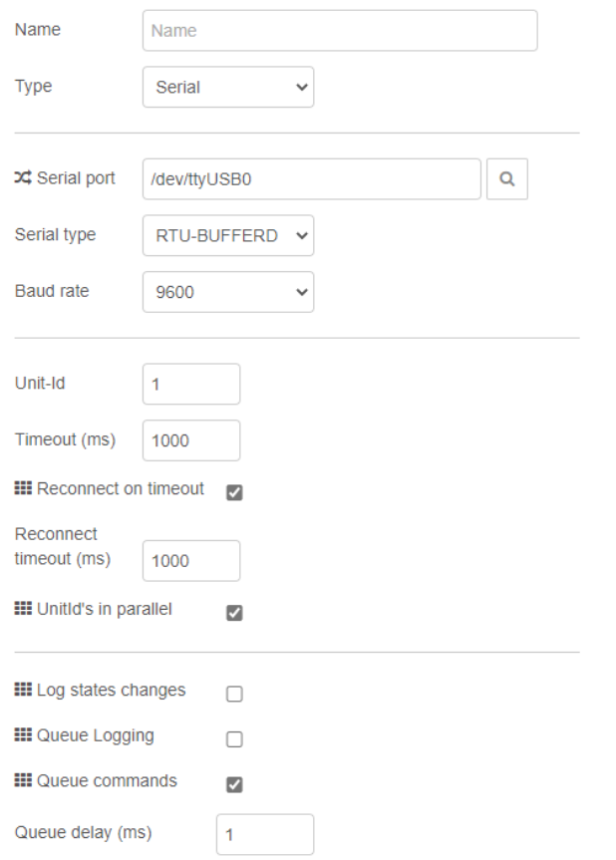The height and width of the screenshot is (860, 616).
Task: Click into the Name text field
Action: pos(340,31)
